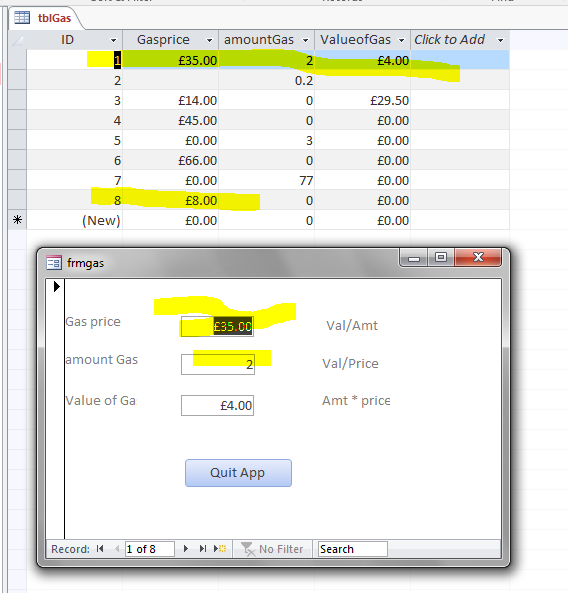The image size is (568, 593).
Task: Open the Gasprice column filter dropdown
Action: 209,40
